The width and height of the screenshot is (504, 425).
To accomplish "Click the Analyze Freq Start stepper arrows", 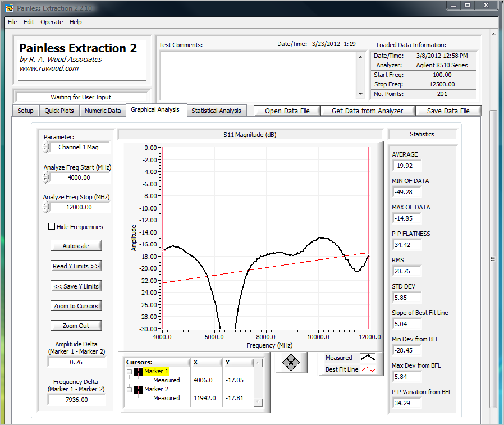I will point(46,177).
